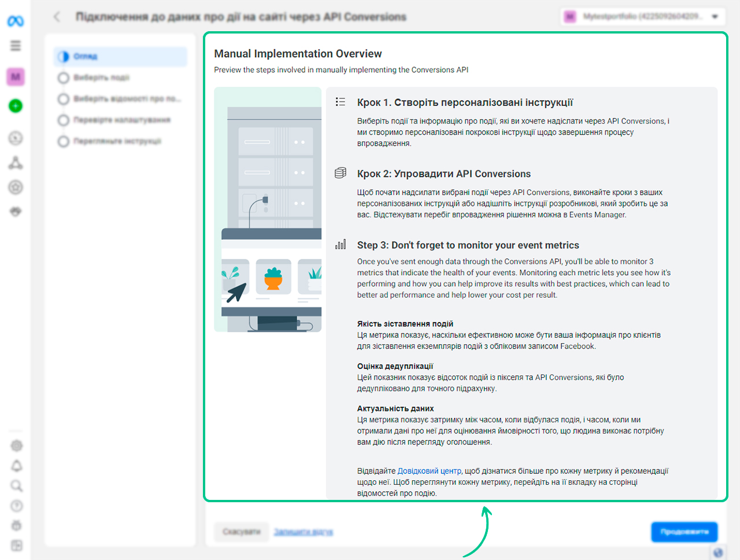Open the Довідковий центр link
The image size is (740, 560).
click(430, 471)
